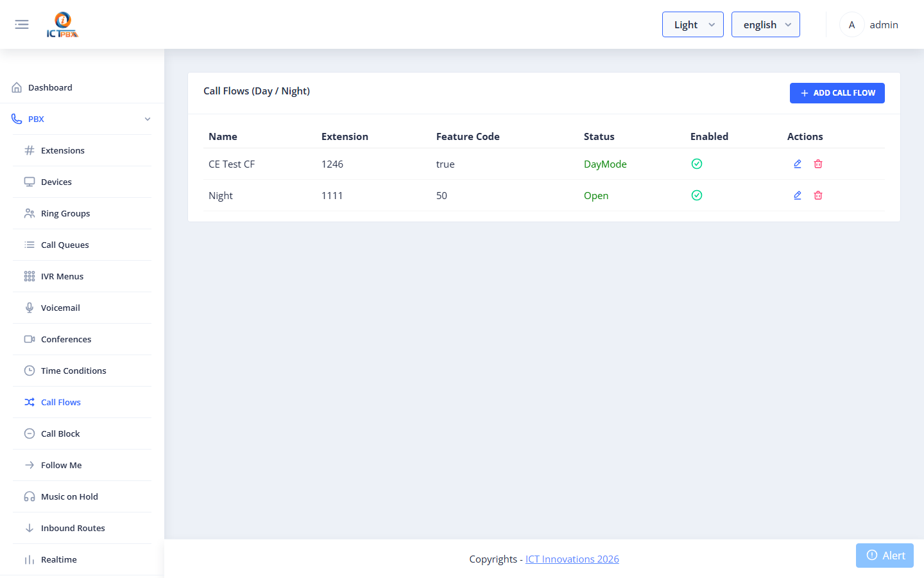Open Follow Me page

[62, 465]
